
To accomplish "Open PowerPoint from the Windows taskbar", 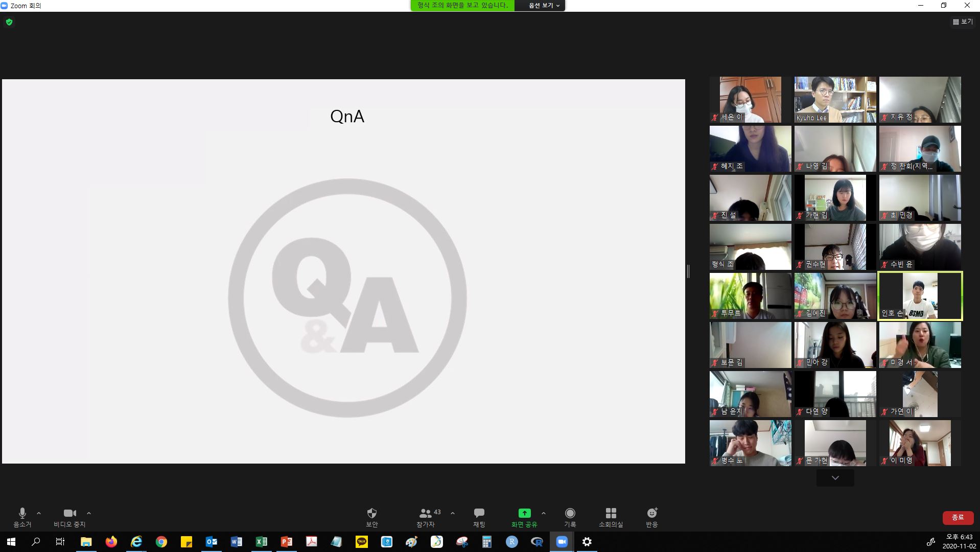I will click(x=286, y=542).
